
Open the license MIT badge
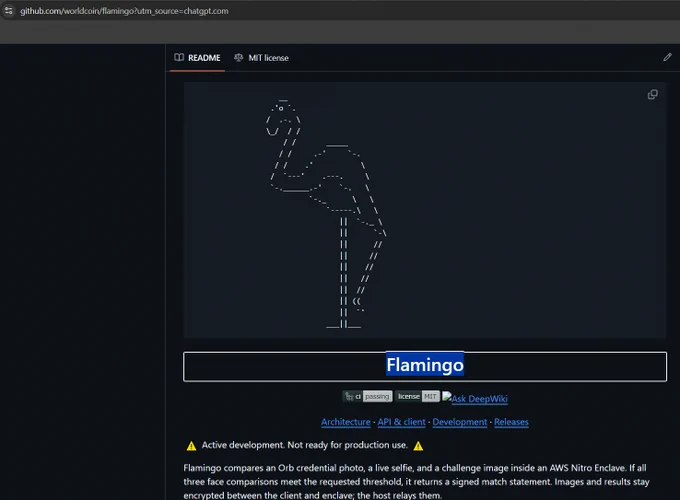coord(417,396)
